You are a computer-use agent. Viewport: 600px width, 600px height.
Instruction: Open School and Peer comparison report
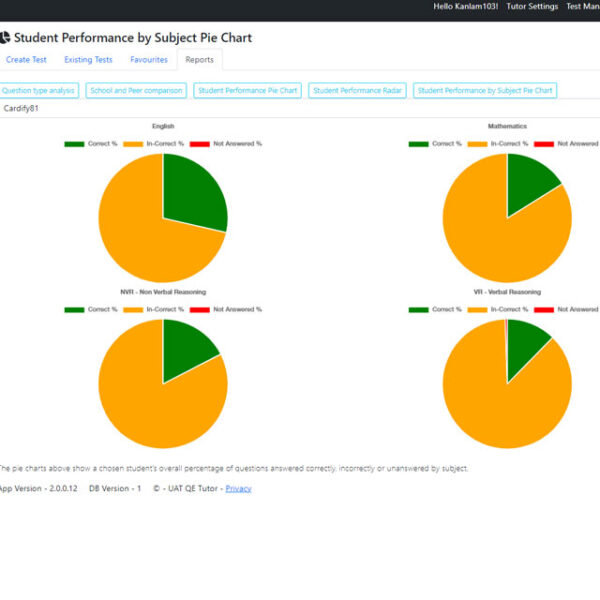click(136, 90)
